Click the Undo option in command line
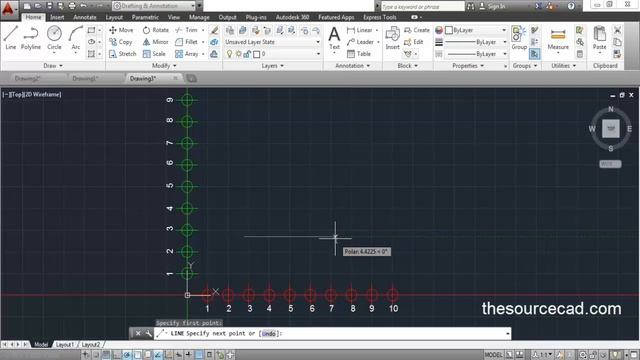This screenshot has width=640, height=360. pyautogui.click(x=269, y=333)
